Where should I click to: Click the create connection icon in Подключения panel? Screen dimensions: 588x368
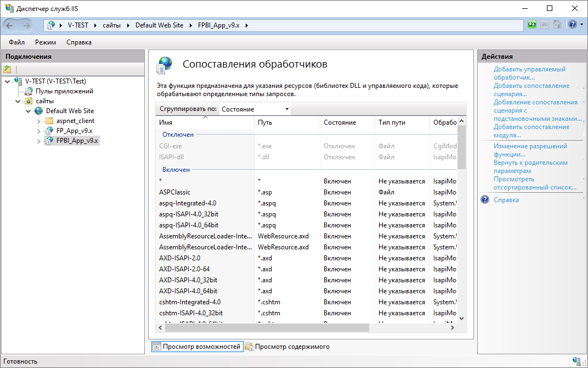[x=7, y=69]
